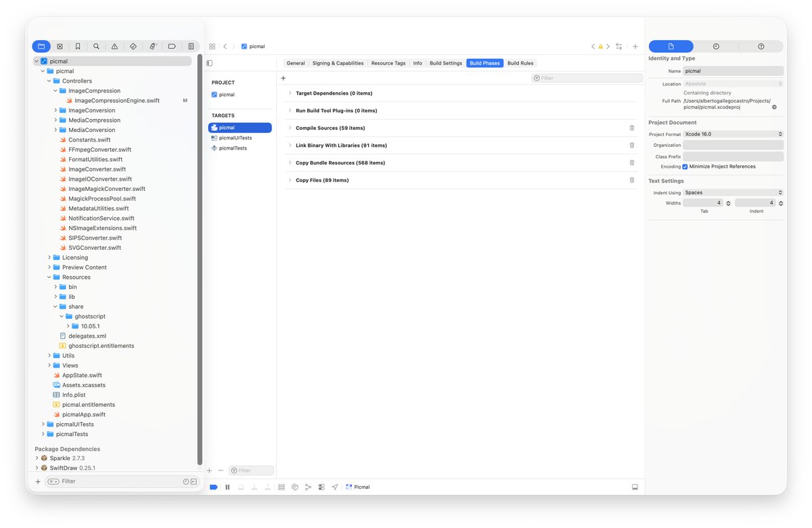Show the File inspector tab
Screen dimensions: 812x528
click(x=671, y=46)
